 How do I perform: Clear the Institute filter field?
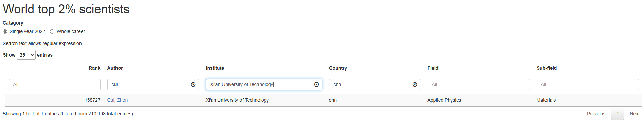click(x=316, y=84)
